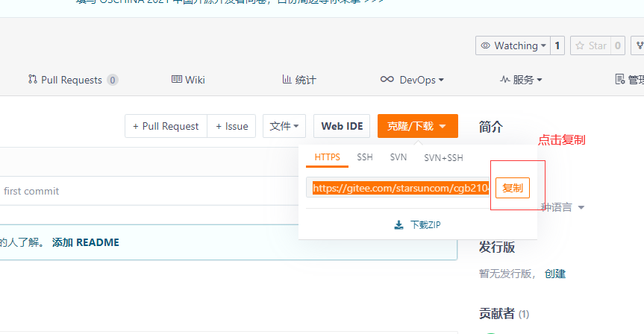Image resolution: width=644 pixels, height=334 pixels.
Task: Expand the language dropdown arrow
Action: click(581, 207)
